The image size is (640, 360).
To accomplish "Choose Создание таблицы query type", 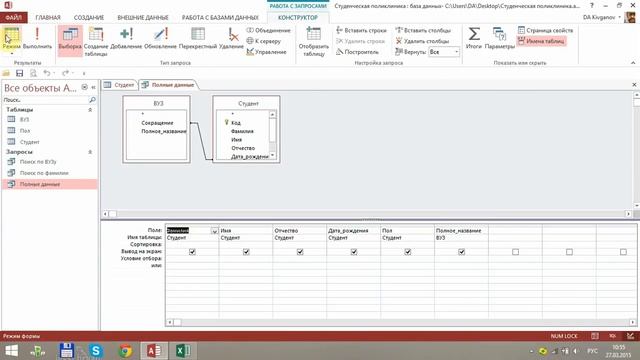I will [96, 41].
